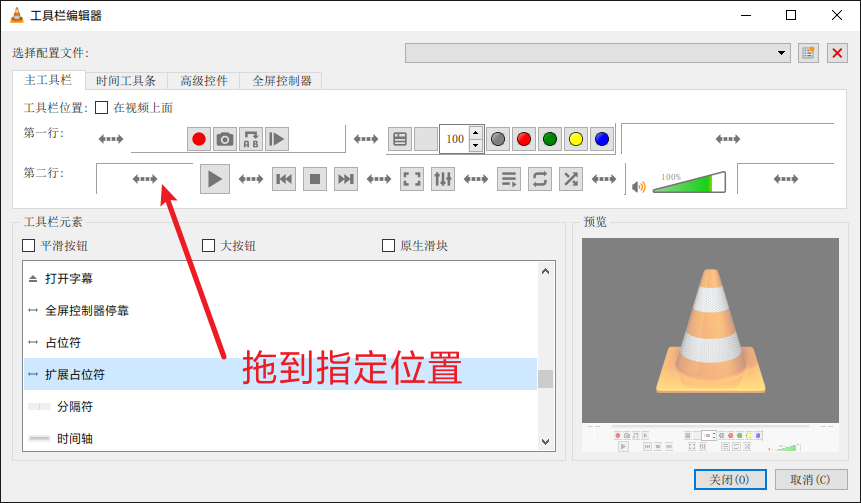The height and width of the screenshot is (503, 861).
Task: Switch to the 全屏控制器 tab
Action: pos(282,81)
